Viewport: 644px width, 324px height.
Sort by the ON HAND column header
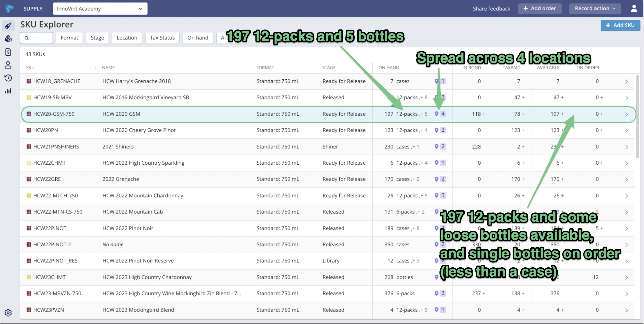pyautogui.click(x=388, y=68)
